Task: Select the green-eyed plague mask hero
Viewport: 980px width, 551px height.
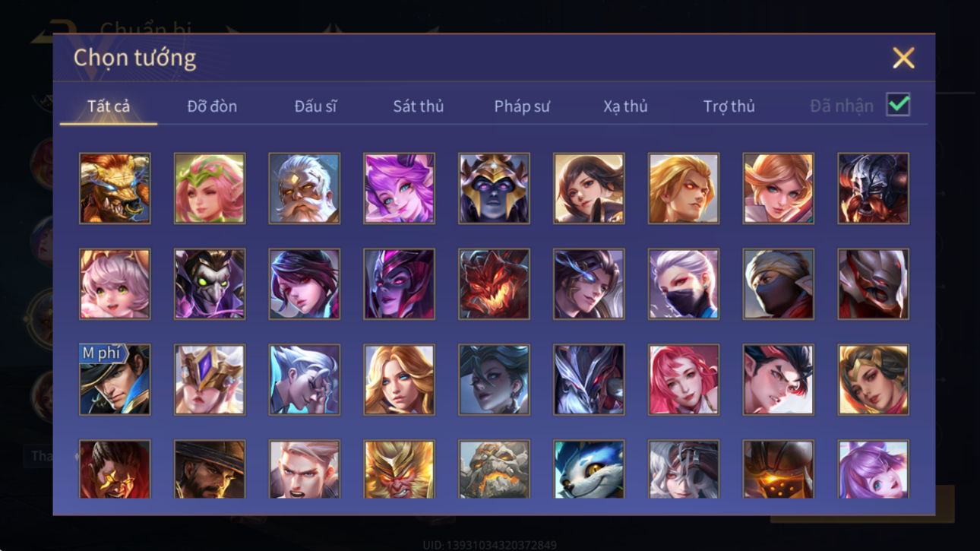Action: coord(210,283)
